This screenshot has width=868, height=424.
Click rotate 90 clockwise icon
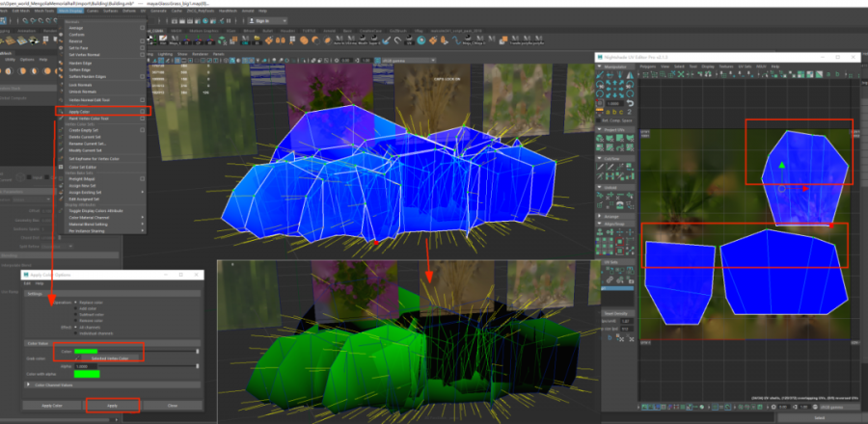630,84
